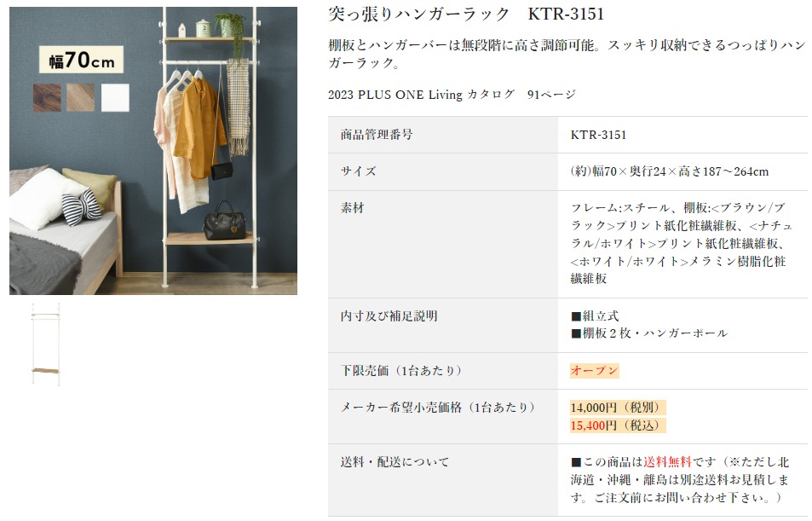Click the KTR-3151 product number cell
The width and height of the screenshot is (812, 521).
(x=598, y=135)
